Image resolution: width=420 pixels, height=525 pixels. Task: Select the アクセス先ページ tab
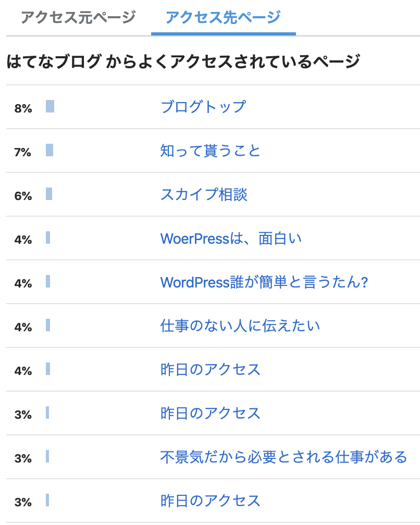(x=224, y=17)
